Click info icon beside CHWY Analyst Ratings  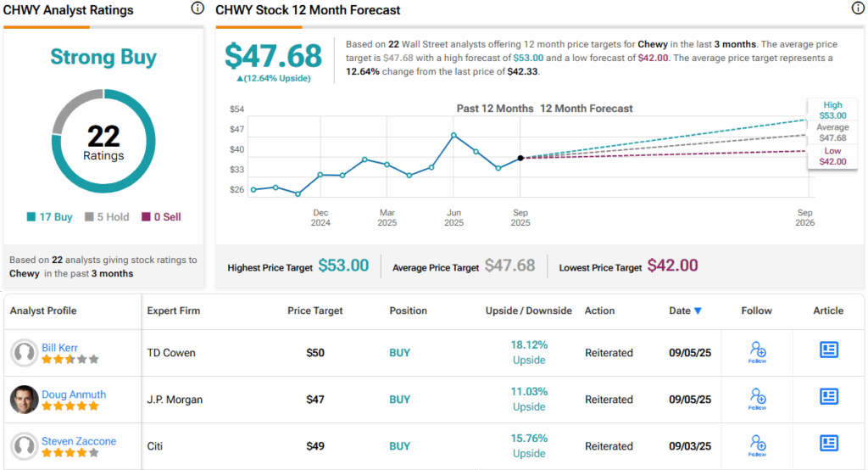pyautogui.click(x=197, y=8)
